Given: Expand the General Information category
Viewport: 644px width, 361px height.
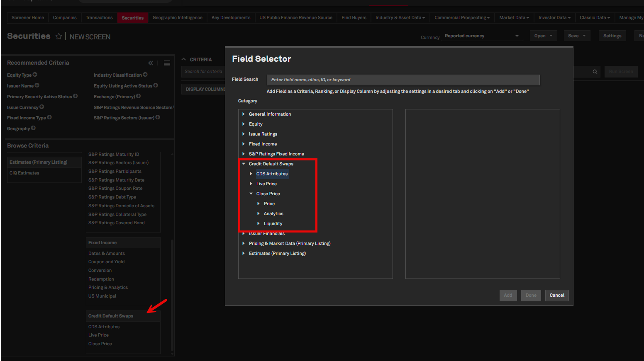Looking at the screenshot, I should [244, 114].
